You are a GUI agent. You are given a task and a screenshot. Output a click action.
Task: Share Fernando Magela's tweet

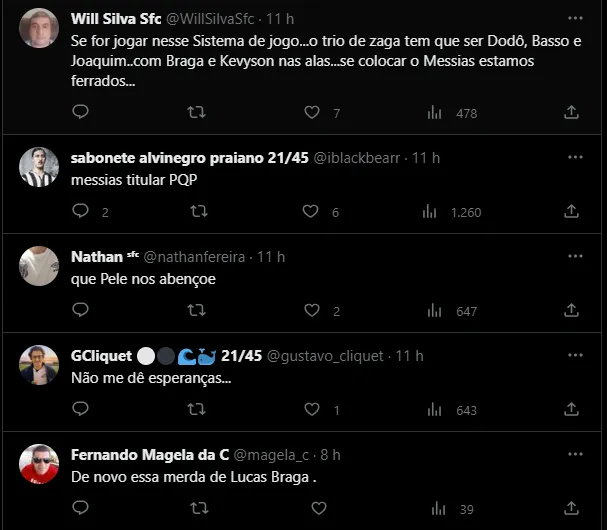point(572,509)
